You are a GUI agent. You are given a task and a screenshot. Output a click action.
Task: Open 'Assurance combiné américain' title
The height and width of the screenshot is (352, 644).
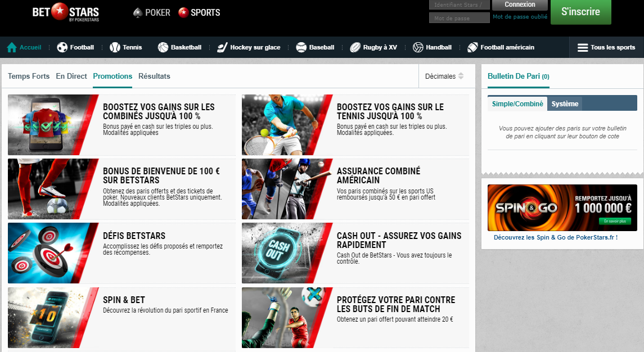tap(379, 175)
